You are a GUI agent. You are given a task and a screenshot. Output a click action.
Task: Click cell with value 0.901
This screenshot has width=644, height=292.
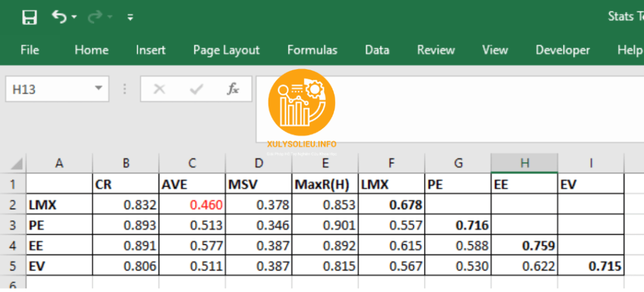point(325,225)
